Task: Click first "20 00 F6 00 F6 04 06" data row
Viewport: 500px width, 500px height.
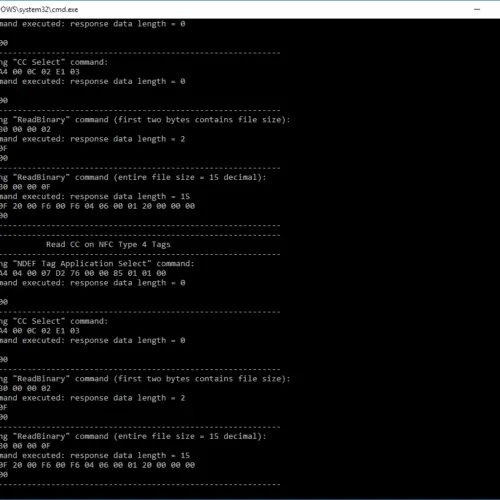Action: coord(97,206)
